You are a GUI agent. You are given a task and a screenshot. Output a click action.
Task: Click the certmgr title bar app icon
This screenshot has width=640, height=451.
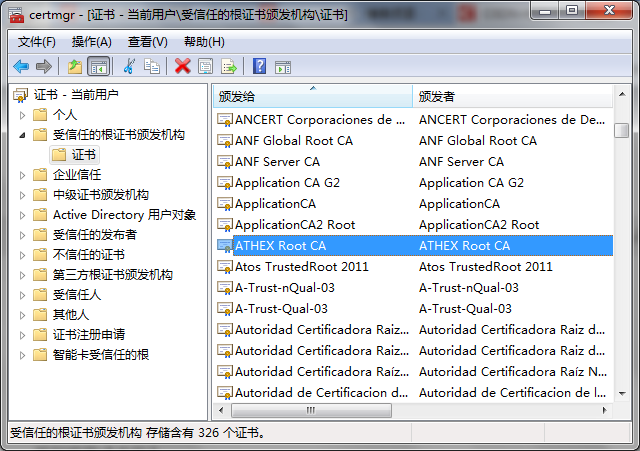[x=16, y=15]
